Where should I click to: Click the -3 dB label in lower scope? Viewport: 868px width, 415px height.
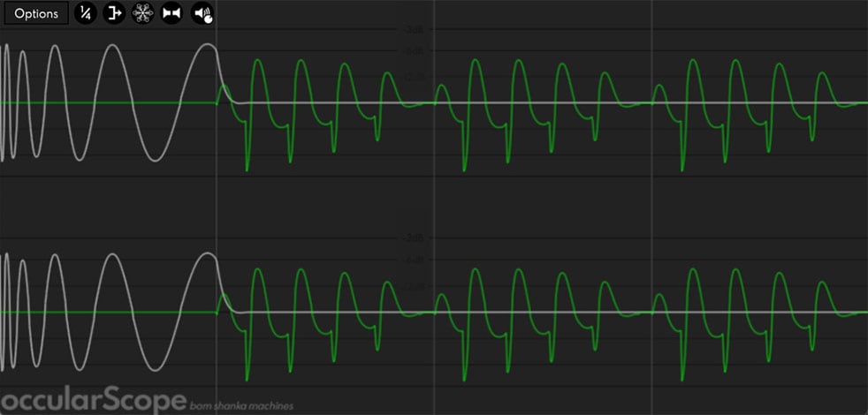[414, 238]
